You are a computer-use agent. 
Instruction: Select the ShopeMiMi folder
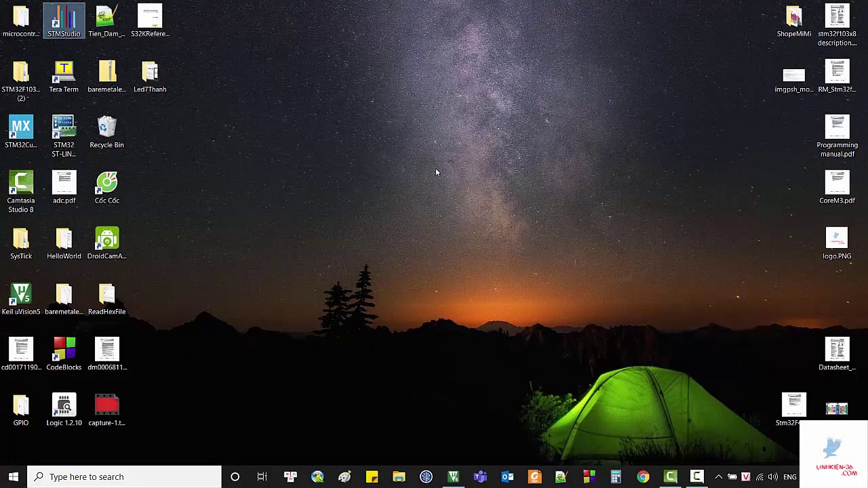pyautogui.click(x=794, y=21)
